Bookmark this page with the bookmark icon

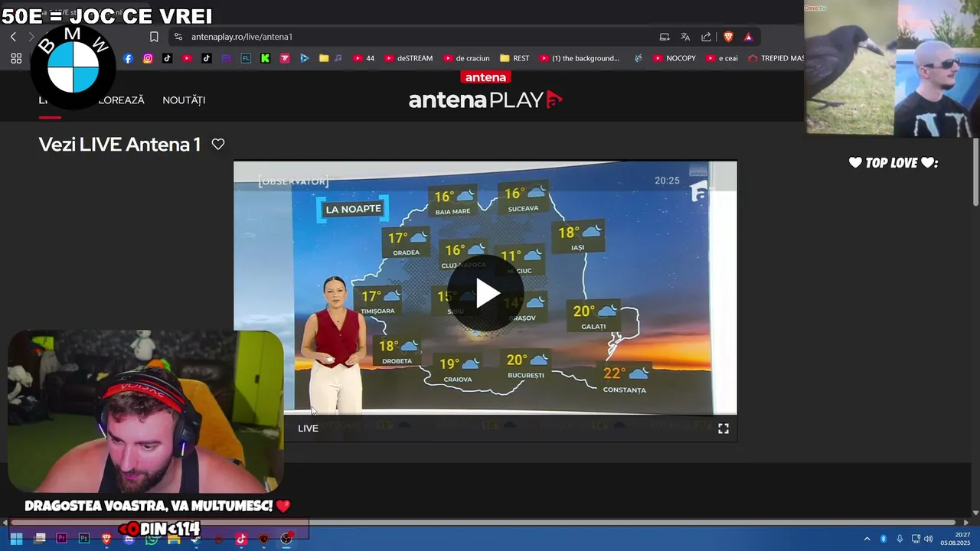click(x=154, y=37)
